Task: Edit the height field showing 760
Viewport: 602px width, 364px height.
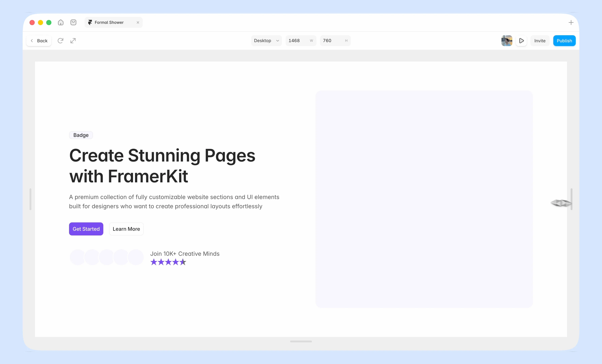Action: pos(335,41)
